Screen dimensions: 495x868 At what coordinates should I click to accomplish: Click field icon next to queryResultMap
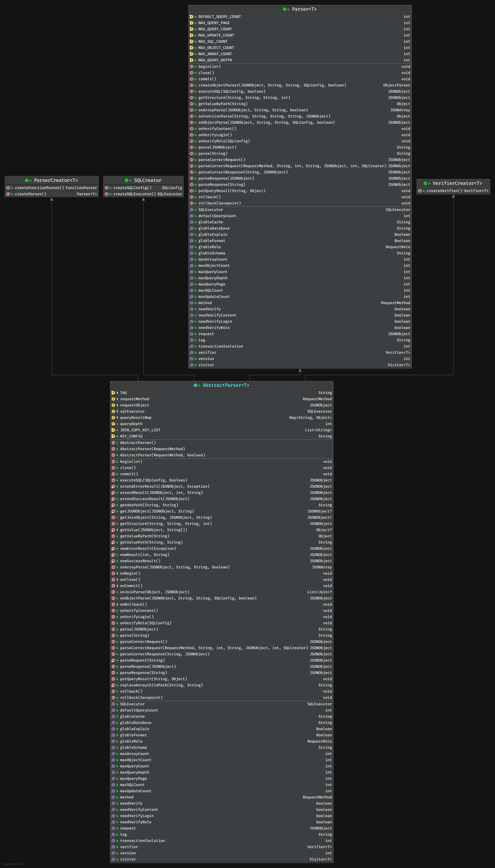pyautogui.click(x=113, y=418)
